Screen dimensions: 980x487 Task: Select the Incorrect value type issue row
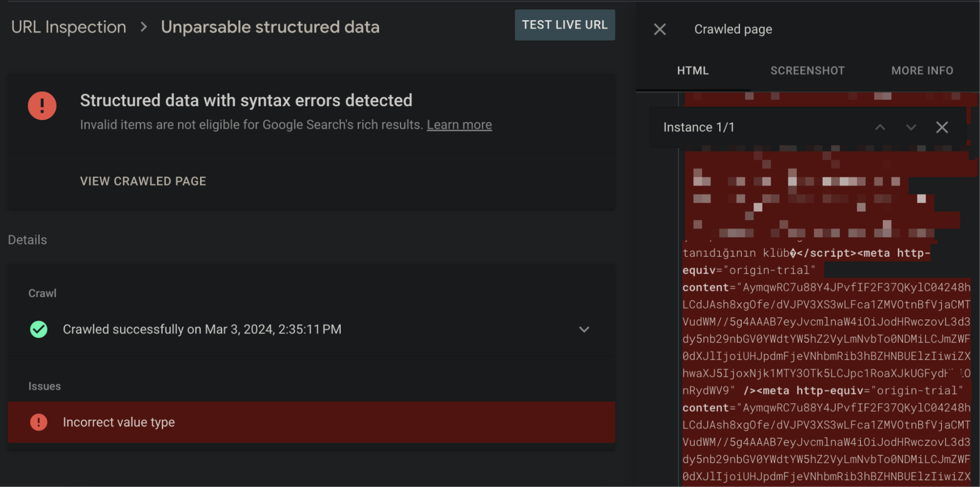coord(311,422)
